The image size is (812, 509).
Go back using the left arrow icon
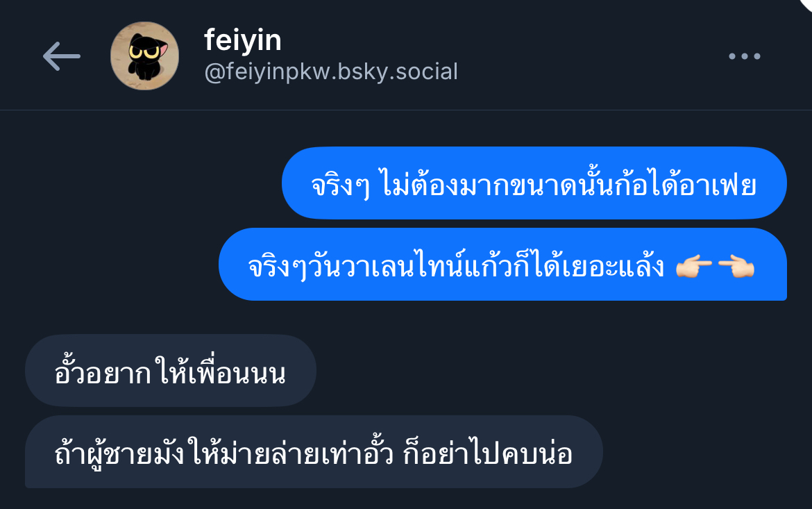point(61,56)
